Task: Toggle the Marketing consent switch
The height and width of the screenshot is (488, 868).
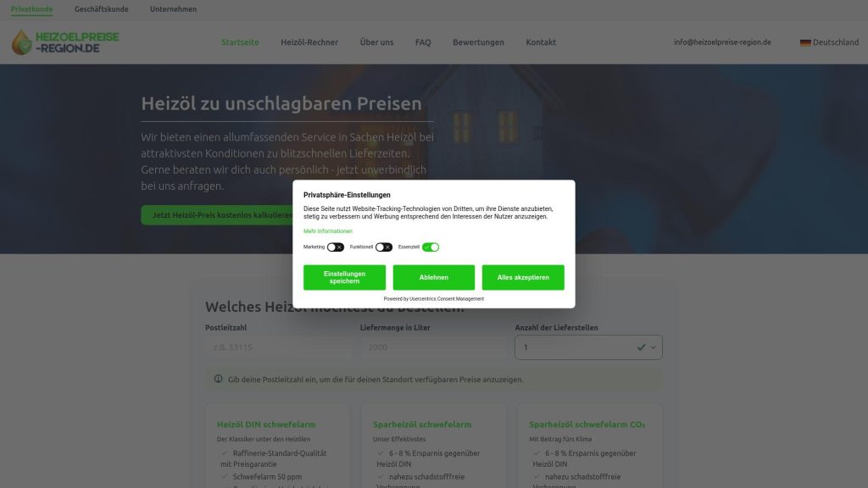Action: [x=336, y=247]
